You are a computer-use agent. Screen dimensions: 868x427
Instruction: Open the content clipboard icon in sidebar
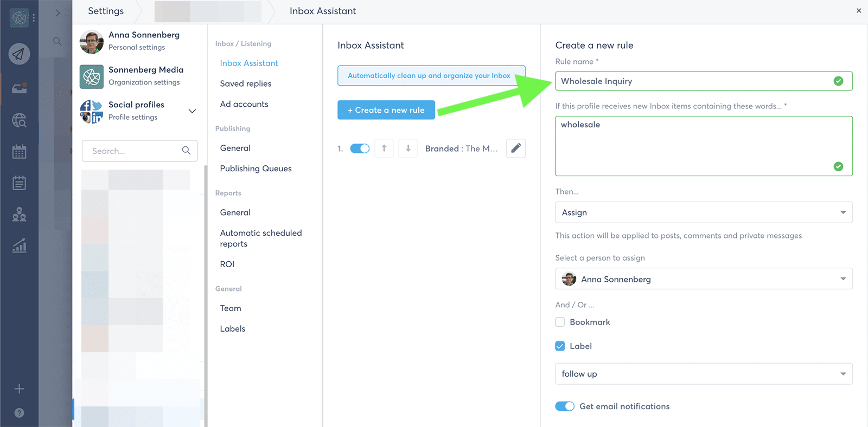(x=19, y=183)
